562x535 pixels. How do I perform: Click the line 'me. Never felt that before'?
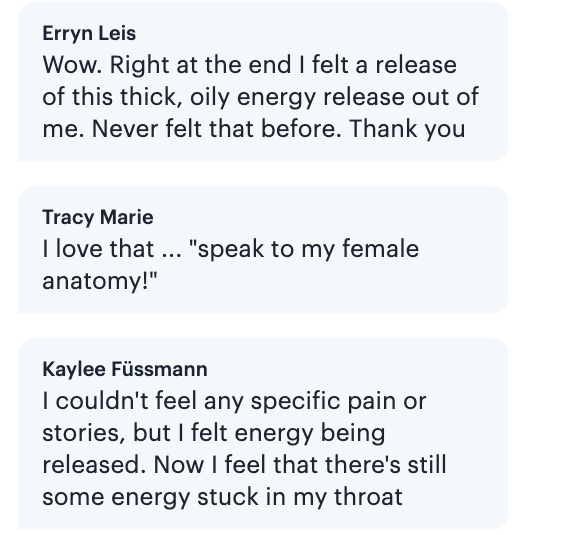[254, 129]
